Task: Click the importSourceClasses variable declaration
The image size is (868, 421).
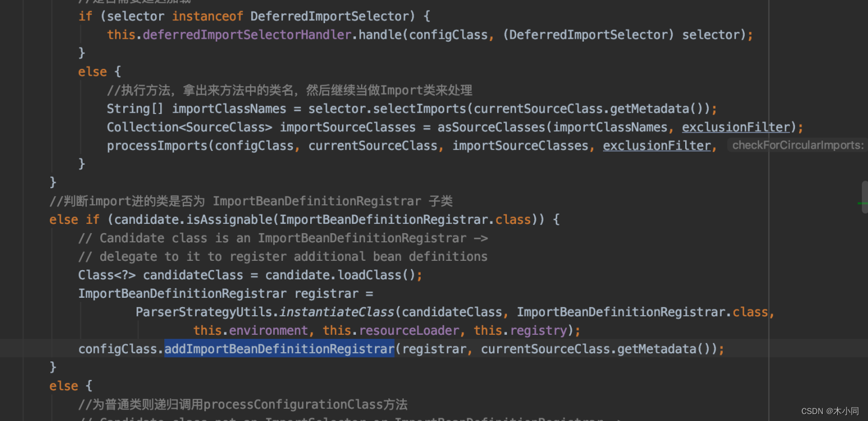Action: (x=348, y=127)
